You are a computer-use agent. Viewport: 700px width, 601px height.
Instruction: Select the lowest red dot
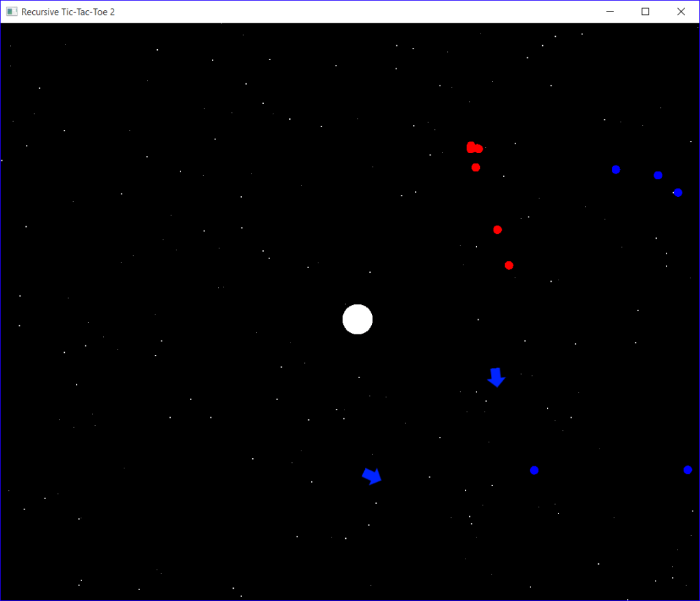pyautogui.click(x=509, y=265)
